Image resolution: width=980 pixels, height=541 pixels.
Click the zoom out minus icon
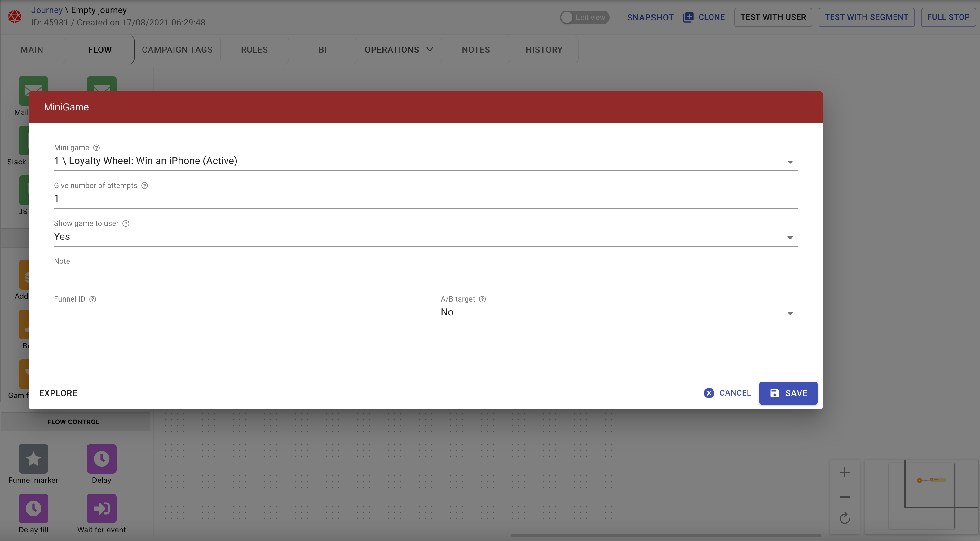(845, 497)
